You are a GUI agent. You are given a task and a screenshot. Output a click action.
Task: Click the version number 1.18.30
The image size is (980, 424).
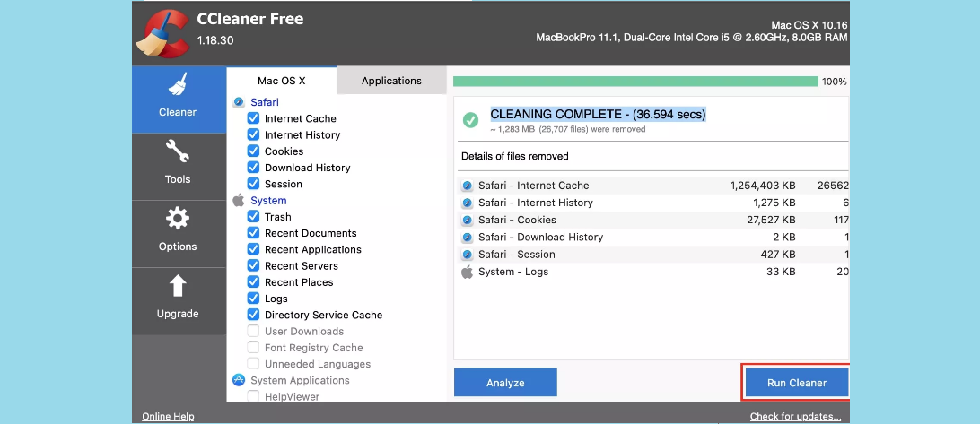coord(215,40)
